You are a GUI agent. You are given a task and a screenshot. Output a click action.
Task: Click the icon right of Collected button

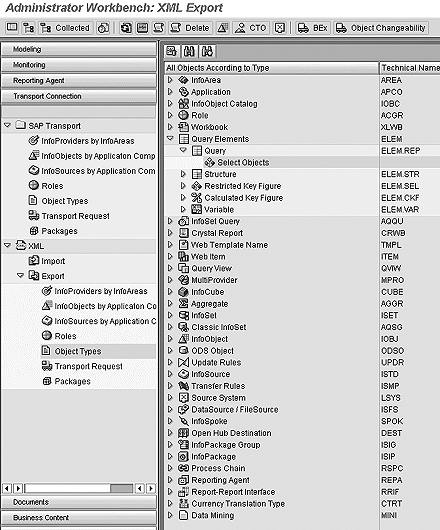[103, 28]
